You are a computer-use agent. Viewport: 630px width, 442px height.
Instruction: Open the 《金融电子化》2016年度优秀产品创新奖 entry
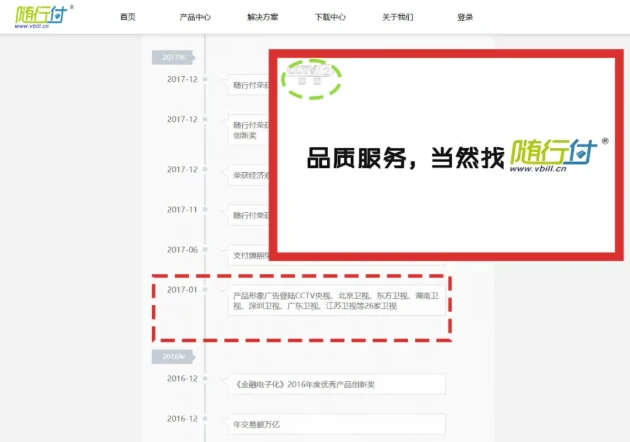pyautogui.click(x=337, y=384)
